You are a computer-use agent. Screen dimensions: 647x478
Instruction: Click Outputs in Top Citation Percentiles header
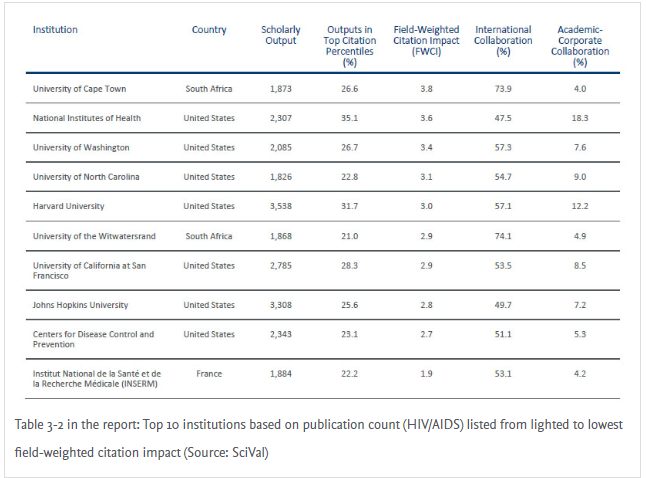[x=349, y=46]
